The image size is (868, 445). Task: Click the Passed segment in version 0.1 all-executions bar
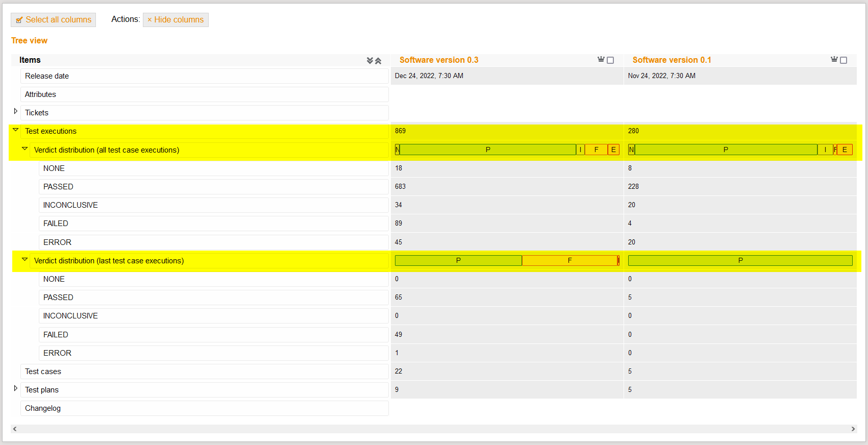pyautogui.click(x=726, y=150)
